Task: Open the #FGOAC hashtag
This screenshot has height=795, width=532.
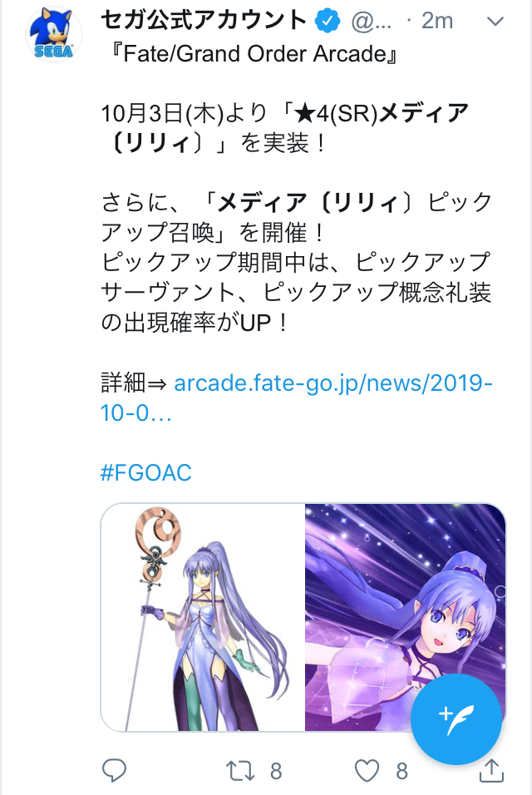Action: pyautogui.click(x=146, y=472)
